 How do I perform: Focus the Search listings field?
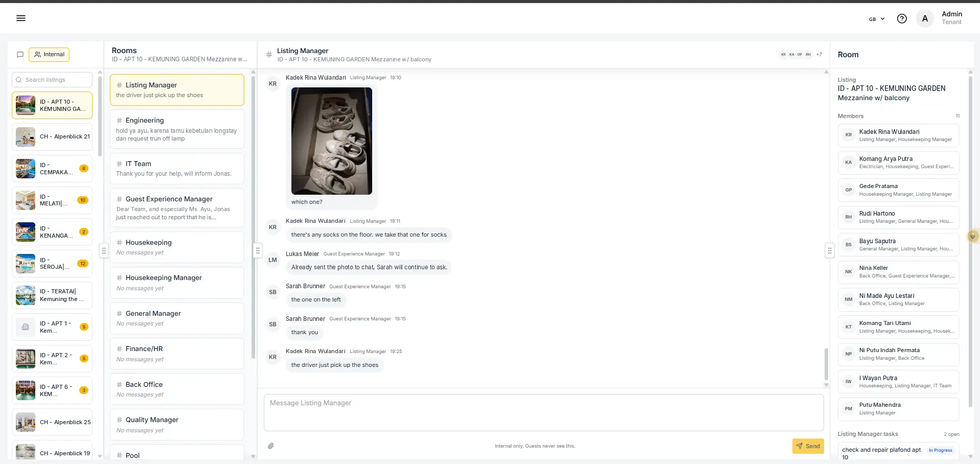click(x=52, y=80)
